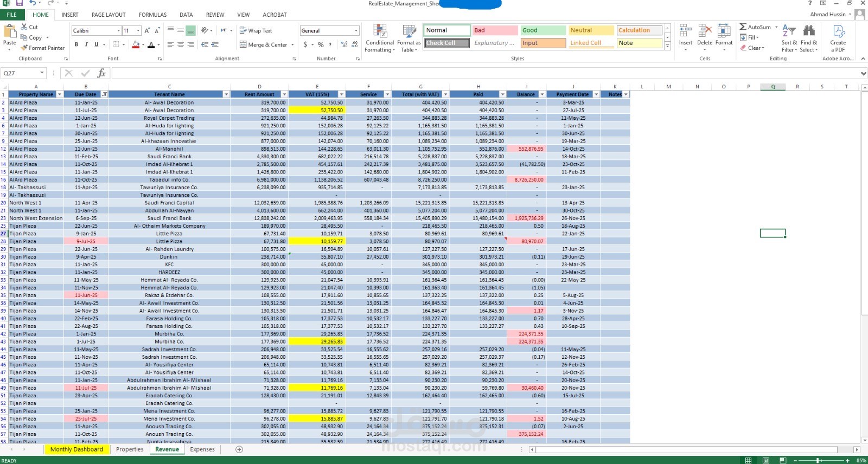Open Format as Table gallery
This screenshot has width=868, height=464.
point(409,38)
